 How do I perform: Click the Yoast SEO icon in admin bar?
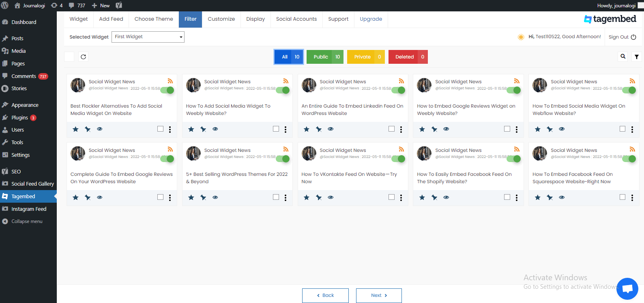tap(119, 6)
